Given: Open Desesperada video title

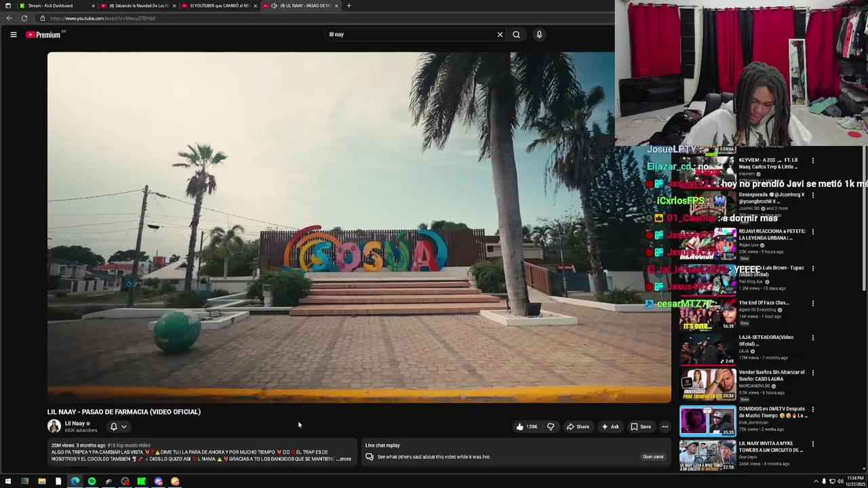Looking at the screenshot, I should click(x=772, y=198).
